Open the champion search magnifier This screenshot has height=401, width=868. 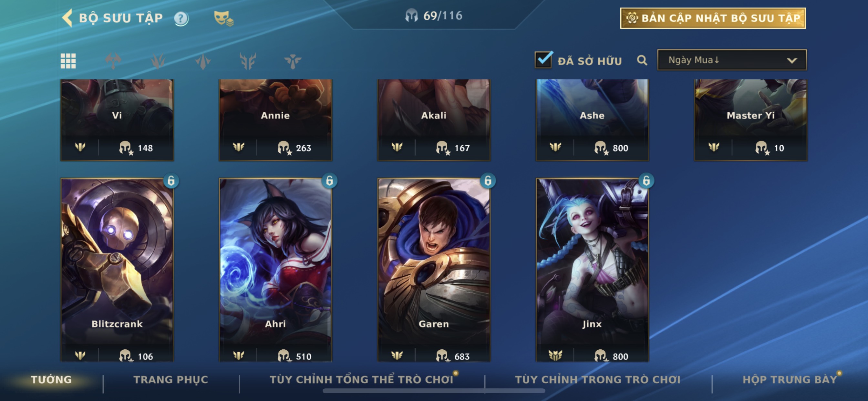[x=642, y=60]
